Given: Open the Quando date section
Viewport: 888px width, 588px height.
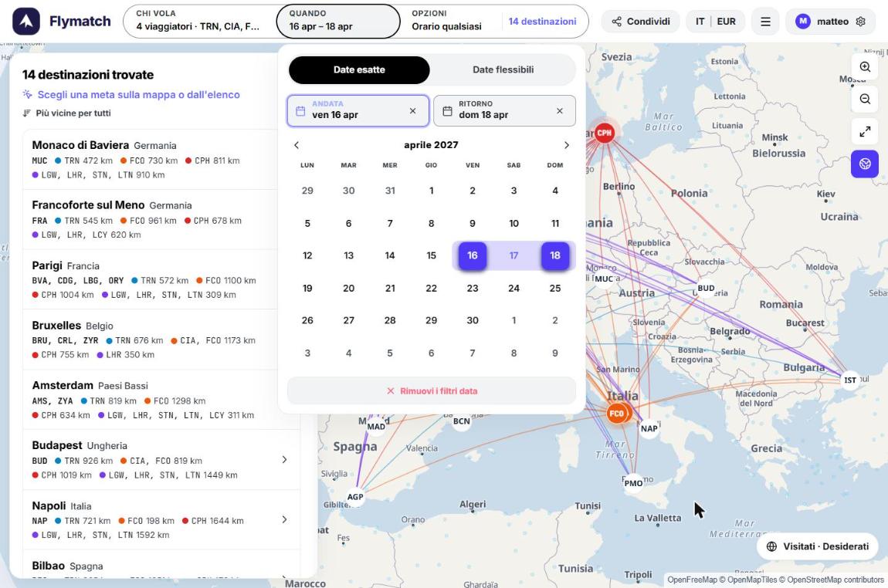Looking at the screenshot, I should click(x=338, y=21).
